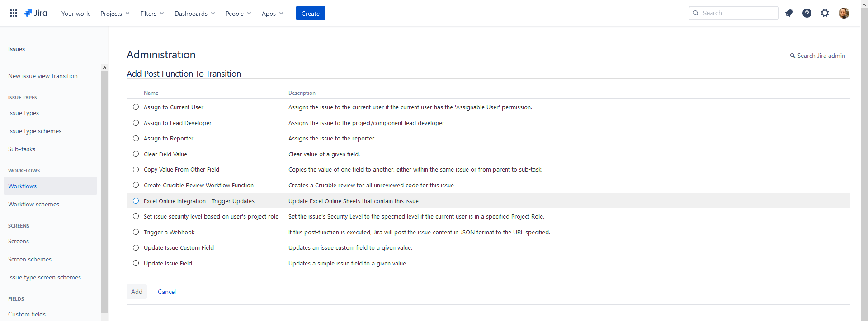The height and width of the screenshot is (321, 868).
Task: Click the Add button
Action: click(x=137, y=292)
